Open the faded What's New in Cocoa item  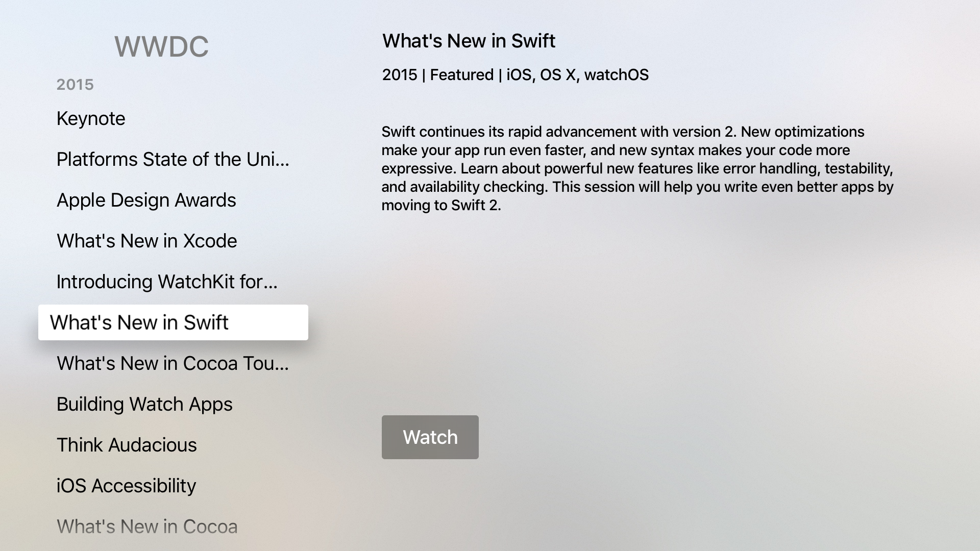pyautogui.click(x=147, y=527)
